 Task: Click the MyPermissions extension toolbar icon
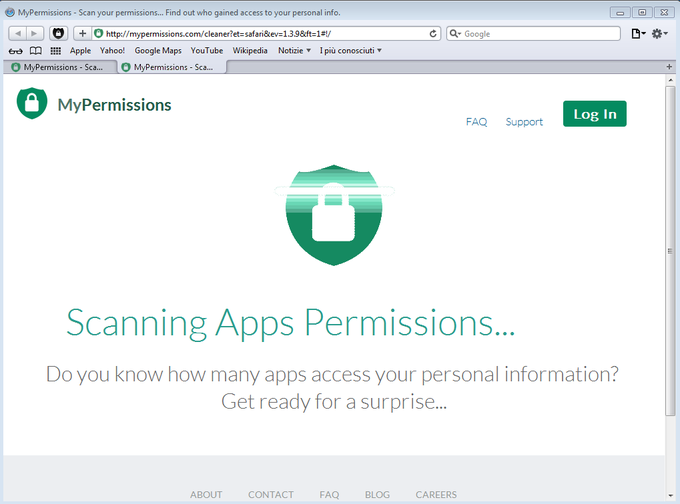(x=58, y=33)
